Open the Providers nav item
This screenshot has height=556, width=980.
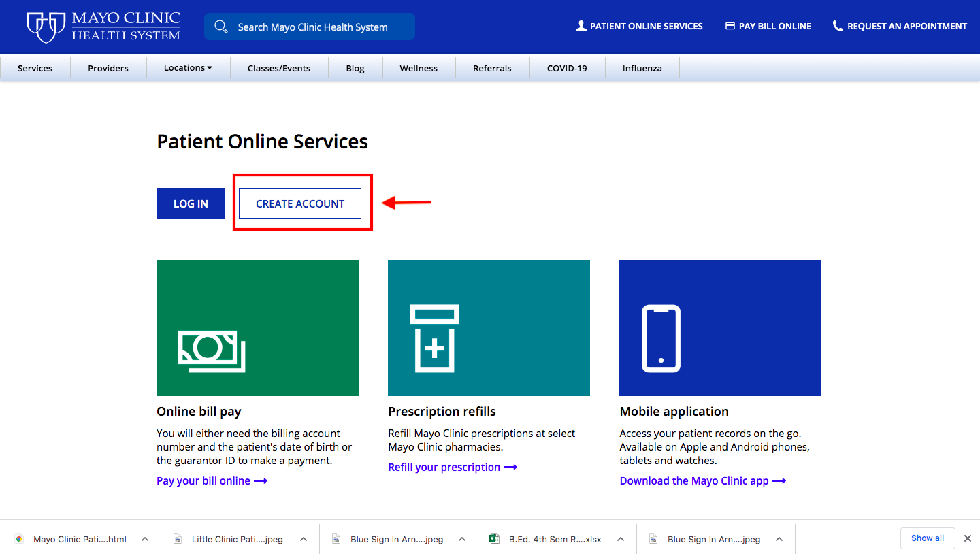click(x=108, y=68)
